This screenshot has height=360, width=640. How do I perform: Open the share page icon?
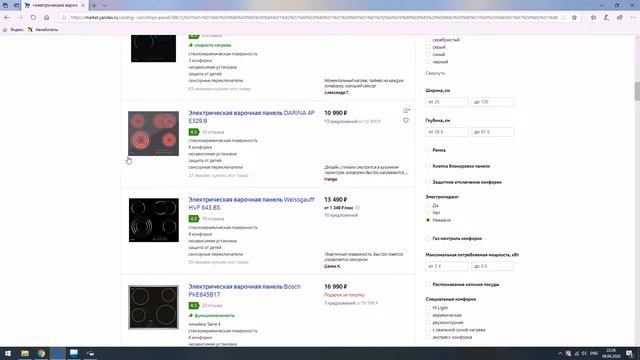620,18
